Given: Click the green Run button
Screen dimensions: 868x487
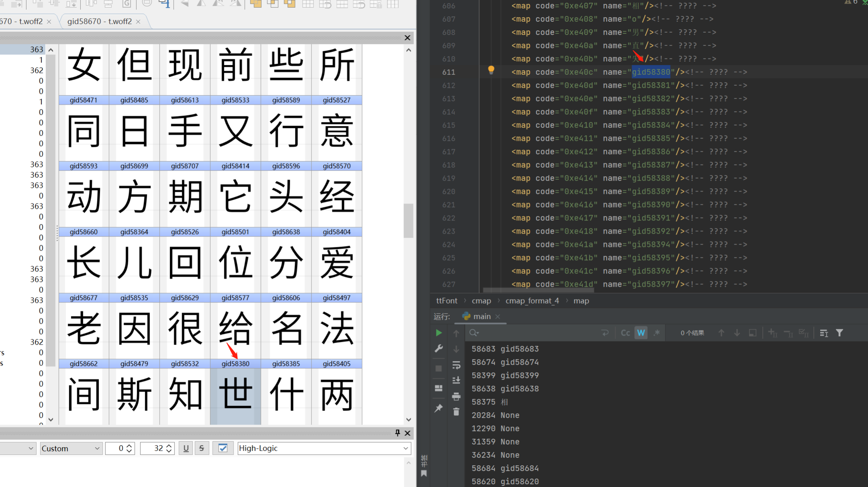Looking at the screenshot, I should point(438,333).
